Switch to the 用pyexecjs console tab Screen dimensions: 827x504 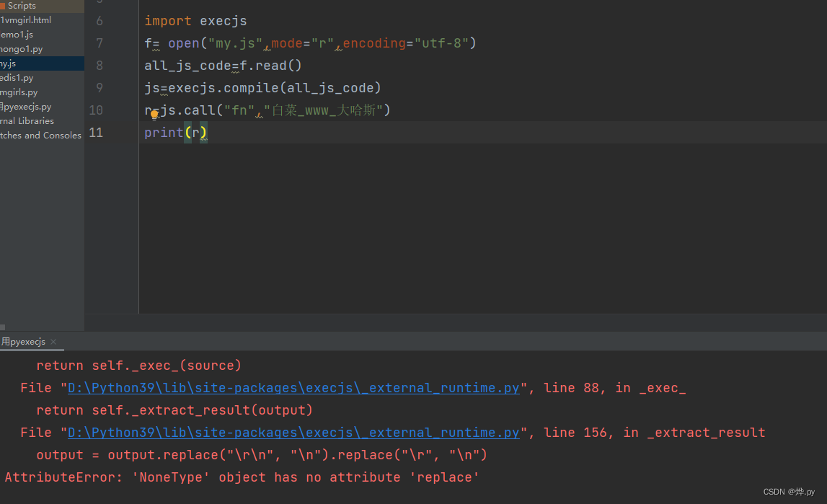[x=23, y=341]
